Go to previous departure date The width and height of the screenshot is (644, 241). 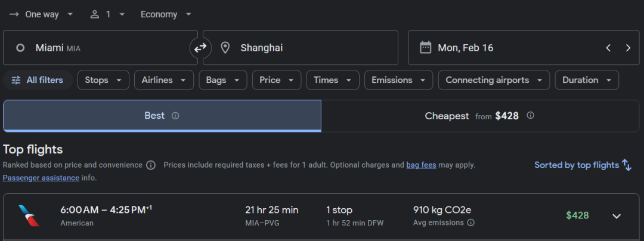[x=608, y=48]
